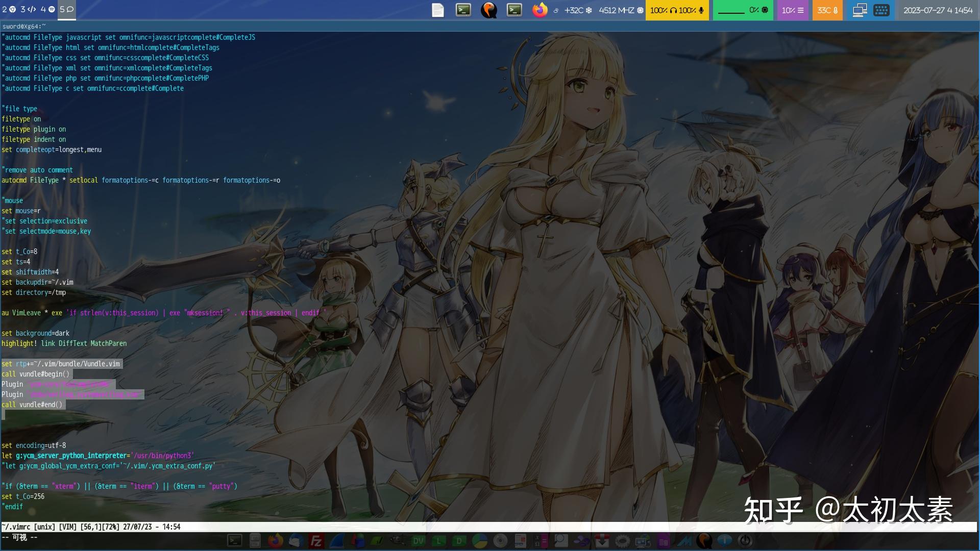Launch Wireshark from the bottom dock

(336, 541)
